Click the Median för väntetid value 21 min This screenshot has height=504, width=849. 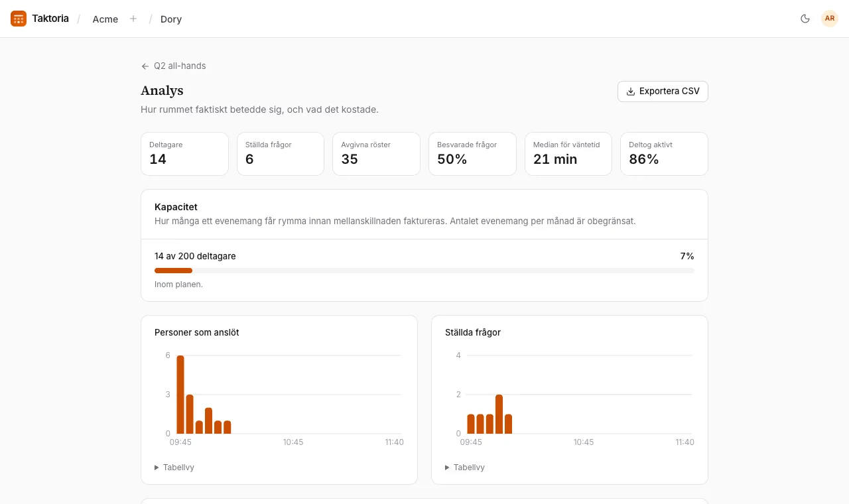[x=555, y=159]
